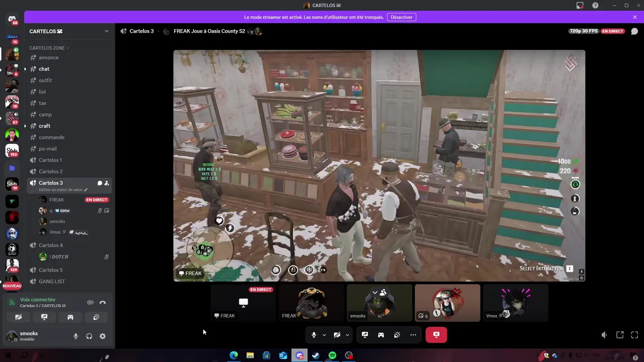644x362 pixels.
Task: Stop watching stream with the red button
Action: [x=436, y=335]
